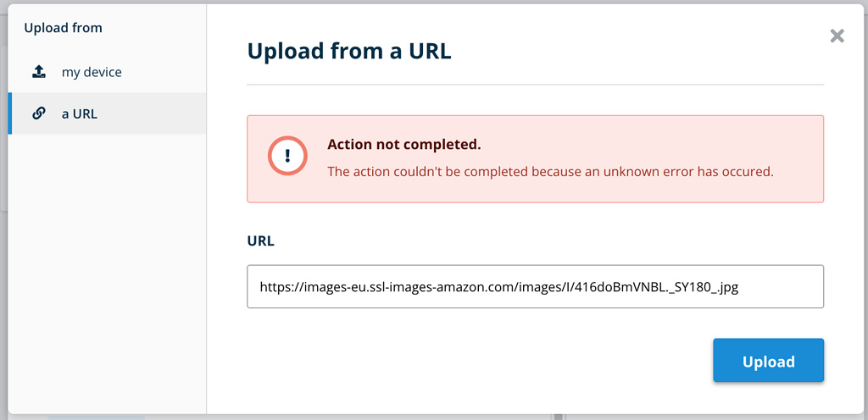Viewport: 868px width, 420px height.
Task: Click the empty sidebar area below a URL
Action: [x=107, y=271]
